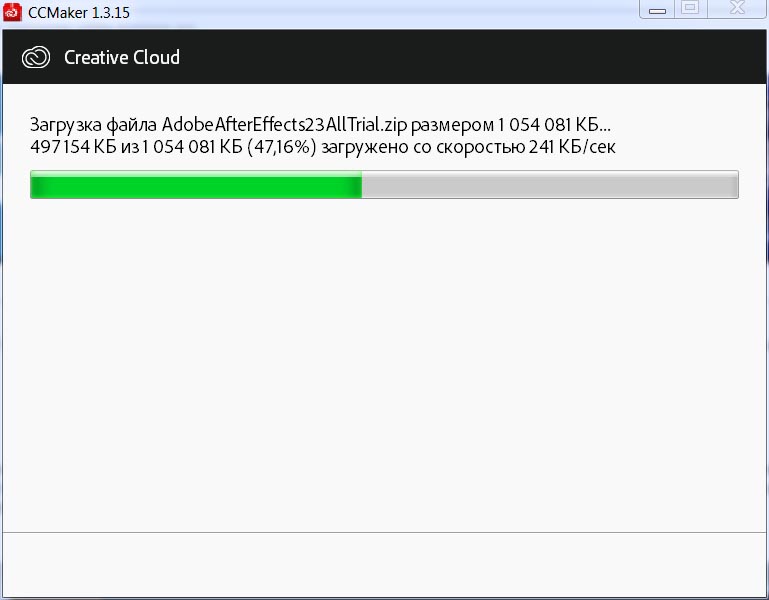769x600 pixels.
Task: Minimize the CCMaker window
Action: (x=657, y=10)
